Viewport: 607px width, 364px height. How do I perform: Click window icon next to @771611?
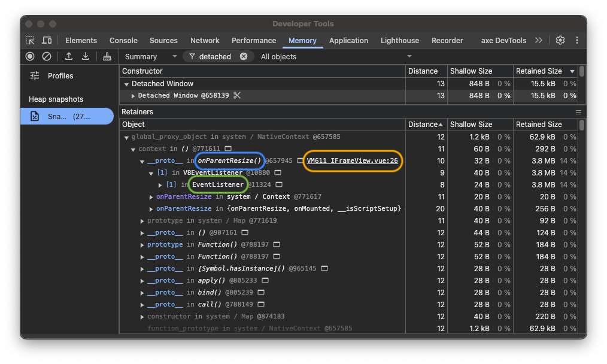click(x=228, y=148)
